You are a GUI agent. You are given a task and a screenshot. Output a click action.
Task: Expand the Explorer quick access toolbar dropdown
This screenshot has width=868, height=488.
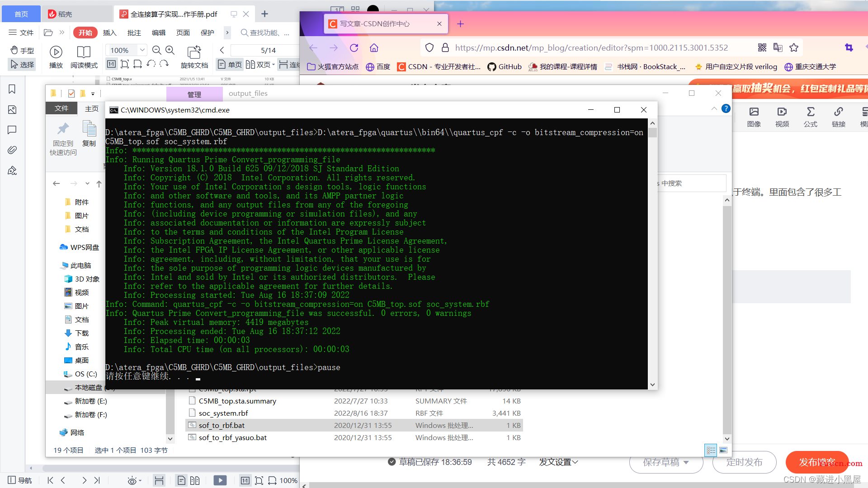pyautogui.click(x=93, y=94)
